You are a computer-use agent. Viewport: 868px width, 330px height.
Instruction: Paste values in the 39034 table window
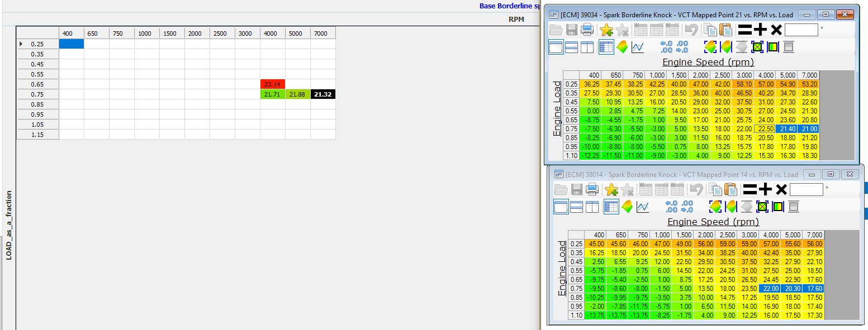pyautogui.click(x=725, y=30)
